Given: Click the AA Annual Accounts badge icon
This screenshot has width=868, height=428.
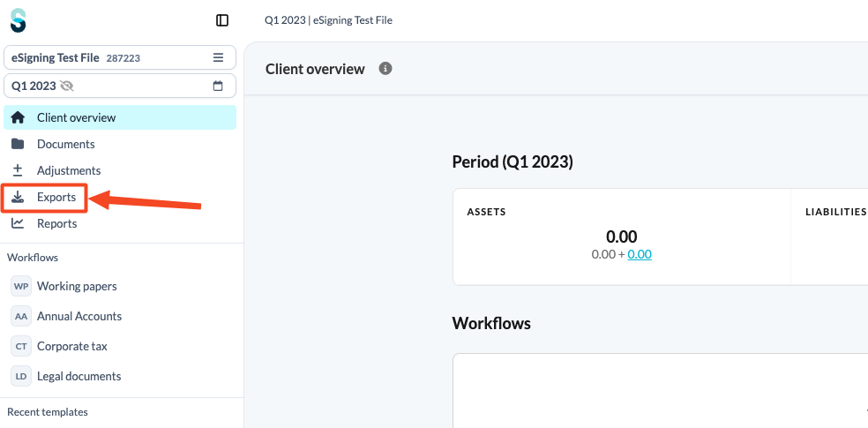Looking at the screenshot, I should tap(21, 316).
